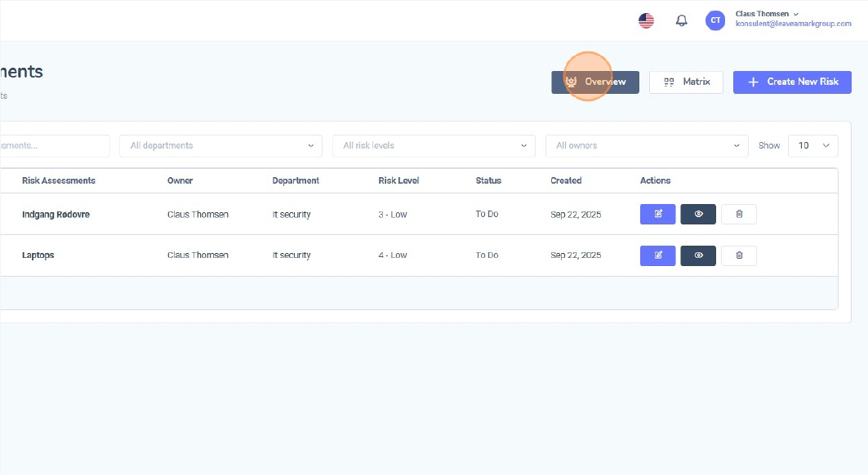Switch to the Matrix view

(x=686, y=82)
